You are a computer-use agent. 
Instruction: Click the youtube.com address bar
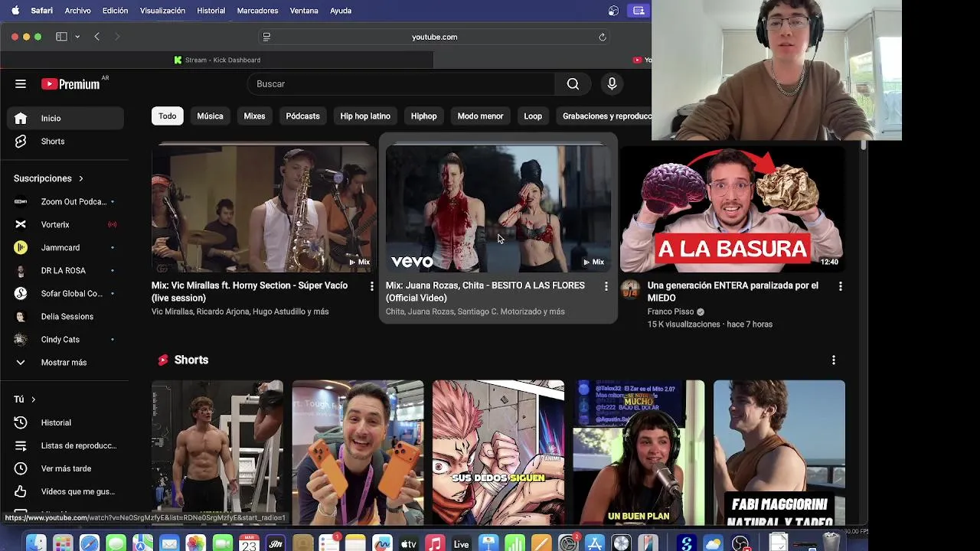[x=434, y=37]
